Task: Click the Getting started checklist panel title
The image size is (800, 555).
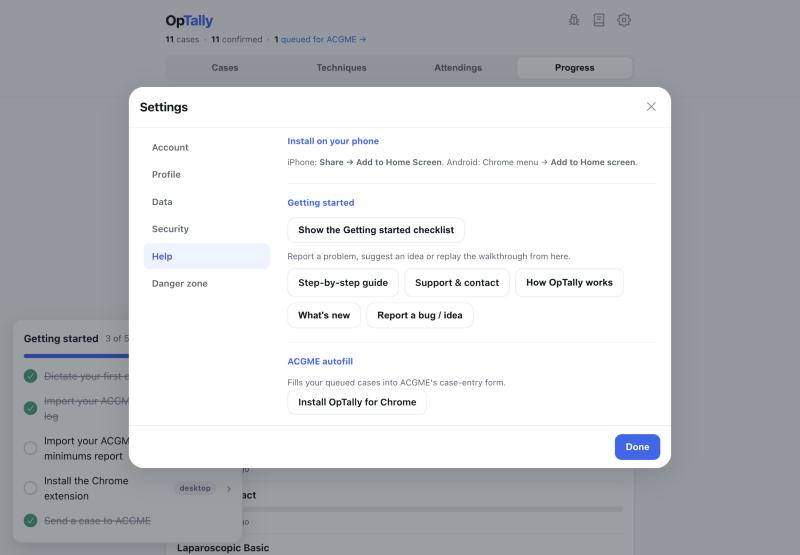Action: coord(61,339)
